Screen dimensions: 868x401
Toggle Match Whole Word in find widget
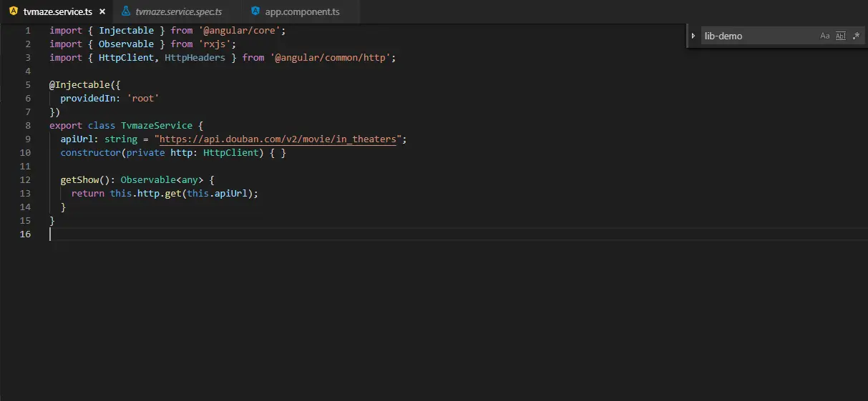pos(840,36)
